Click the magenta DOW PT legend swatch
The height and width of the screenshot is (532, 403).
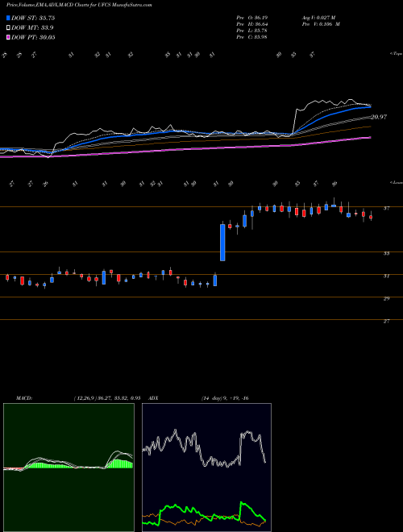point(8,37)
